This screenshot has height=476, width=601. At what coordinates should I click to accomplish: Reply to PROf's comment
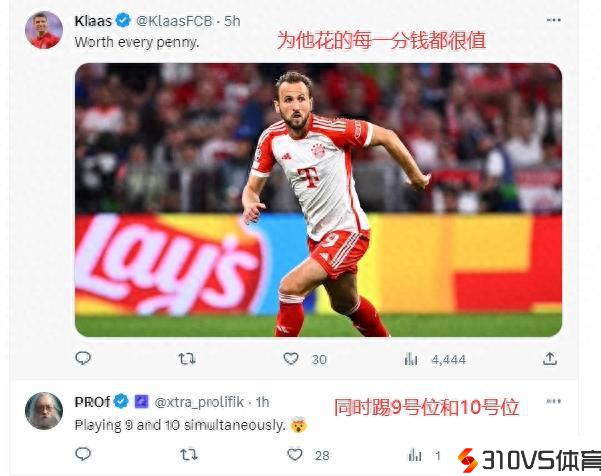click(x=83, y=454)
